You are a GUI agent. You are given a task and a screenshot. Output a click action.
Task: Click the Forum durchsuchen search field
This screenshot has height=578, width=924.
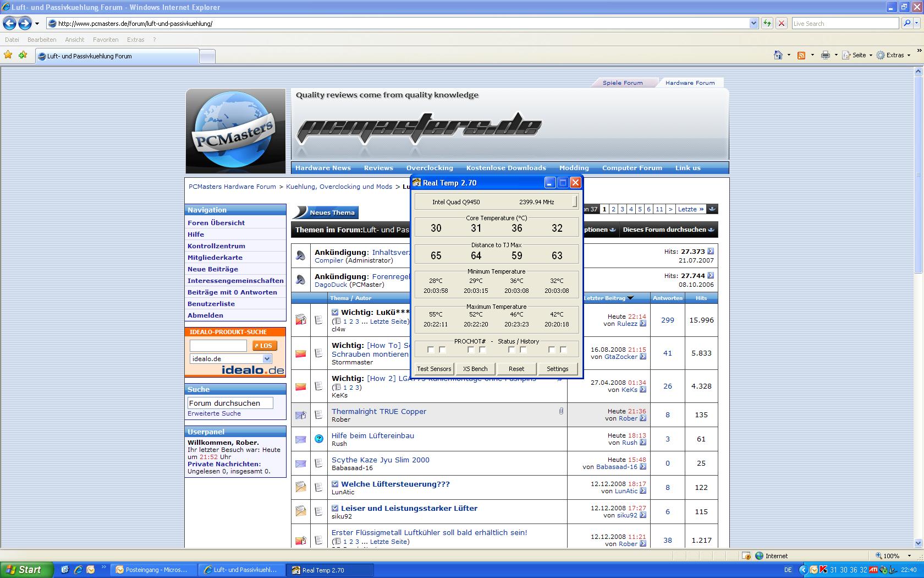230,403
